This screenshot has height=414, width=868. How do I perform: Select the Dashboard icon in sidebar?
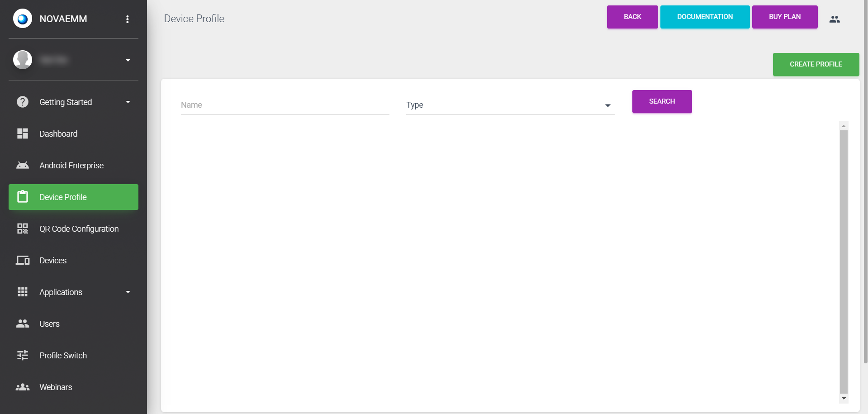click(22, 133)
